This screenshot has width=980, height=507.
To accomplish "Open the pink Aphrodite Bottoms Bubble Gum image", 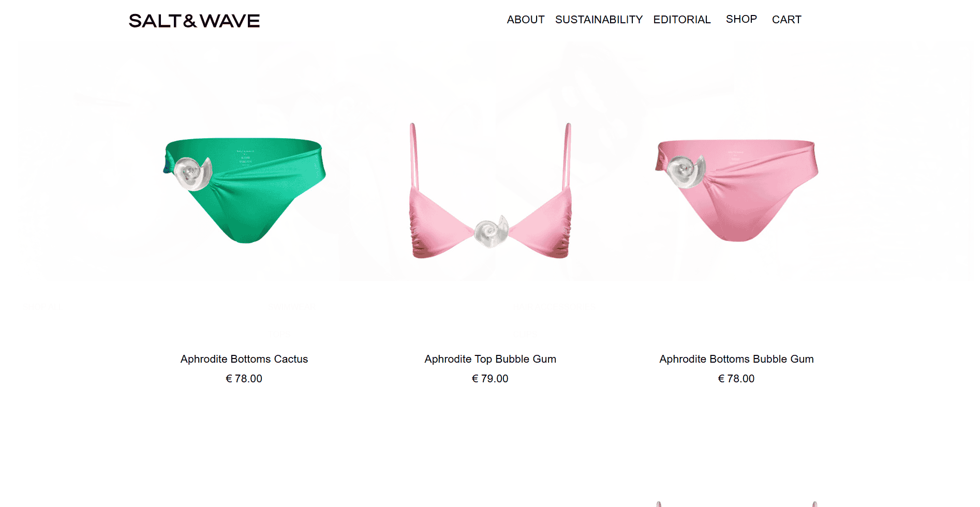I will [x=737, y=190].
